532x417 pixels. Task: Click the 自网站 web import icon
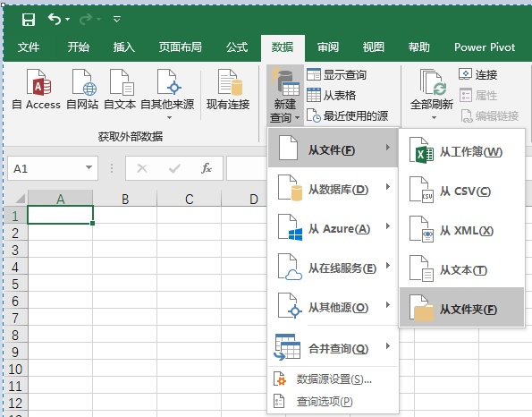coord(84,82)
